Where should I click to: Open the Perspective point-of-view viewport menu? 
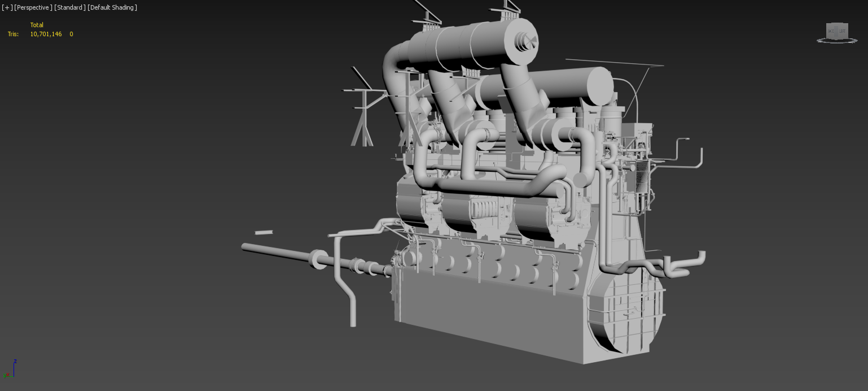33,7
